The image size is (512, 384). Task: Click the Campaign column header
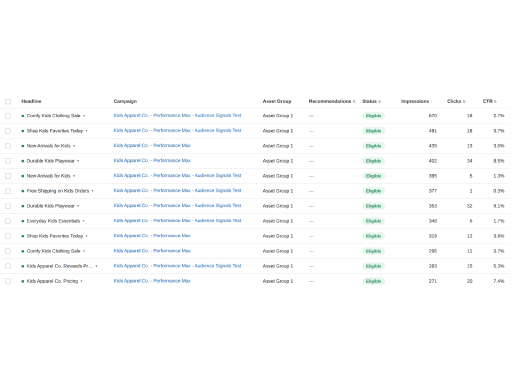coord(125,101)
